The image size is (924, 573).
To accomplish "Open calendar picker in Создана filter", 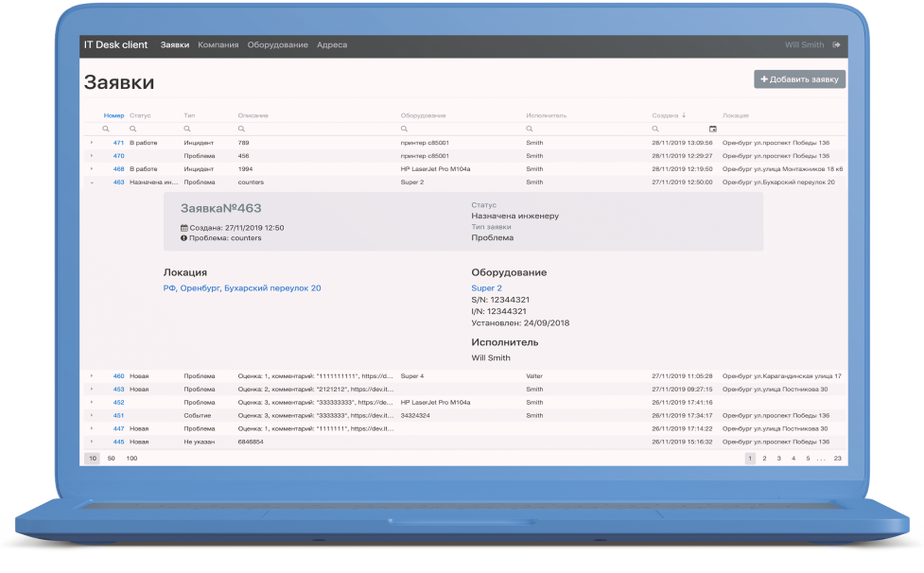I will 713,129.
